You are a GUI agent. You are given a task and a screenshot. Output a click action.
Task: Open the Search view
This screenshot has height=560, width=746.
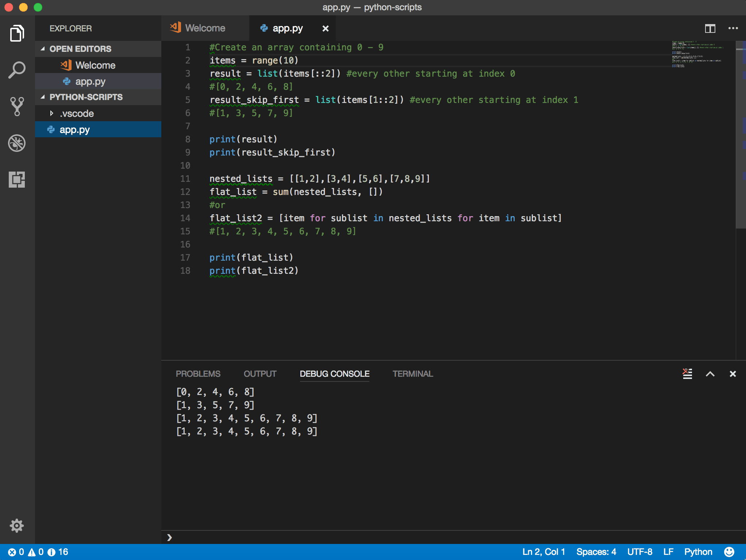click(x=16, y=69)
